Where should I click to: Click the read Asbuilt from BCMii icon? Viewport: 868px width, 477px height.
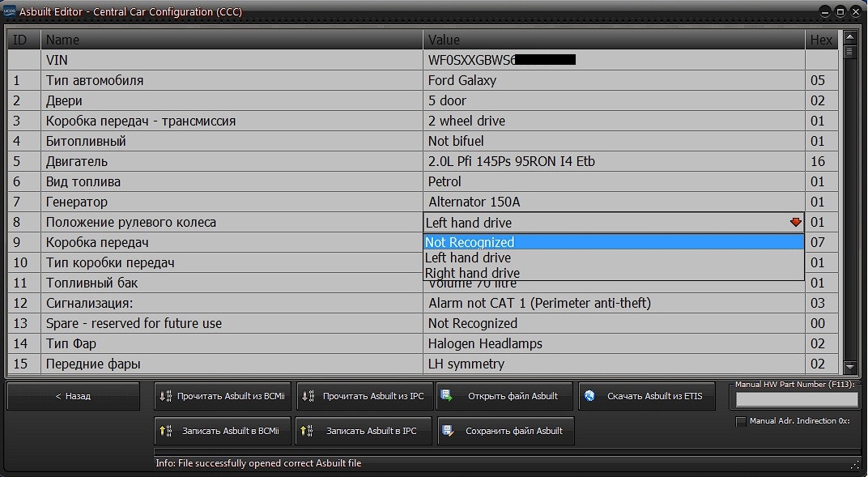pyautogui.click(x=165, y=397)
